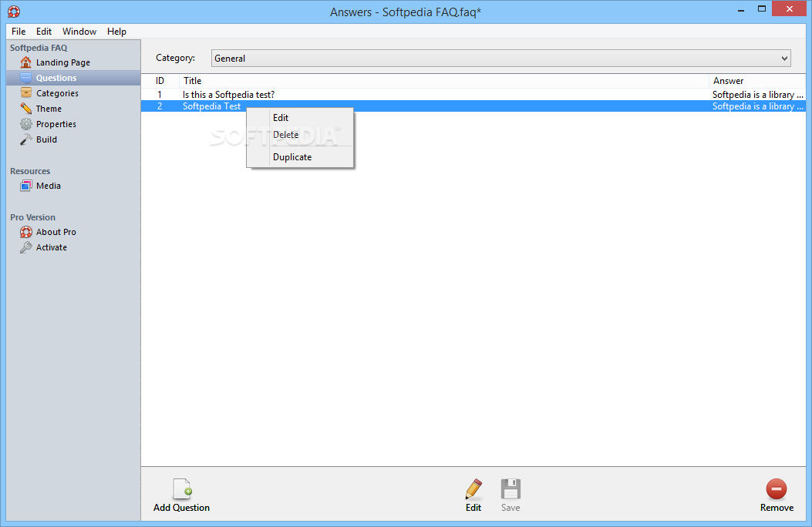Click the Add Question button label
812x527 pixels.
181,508
